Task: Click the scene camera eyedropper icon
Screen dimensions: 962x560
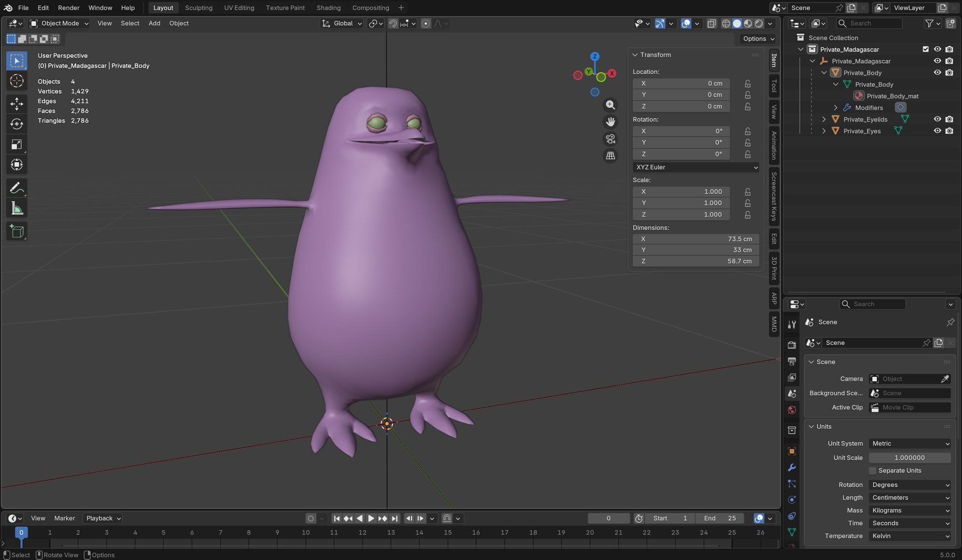Action: [x=945, y=379]
